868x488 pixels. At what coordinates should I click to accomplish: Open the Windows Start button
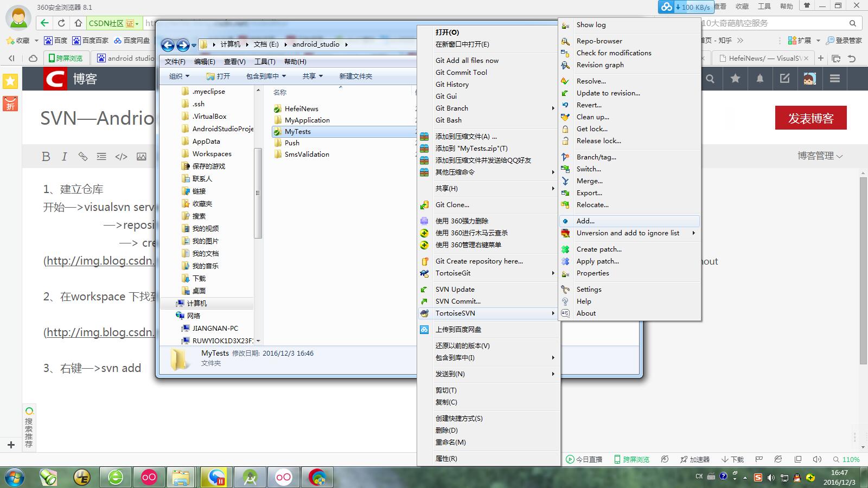pyautogui.click(x=15, y=477)
